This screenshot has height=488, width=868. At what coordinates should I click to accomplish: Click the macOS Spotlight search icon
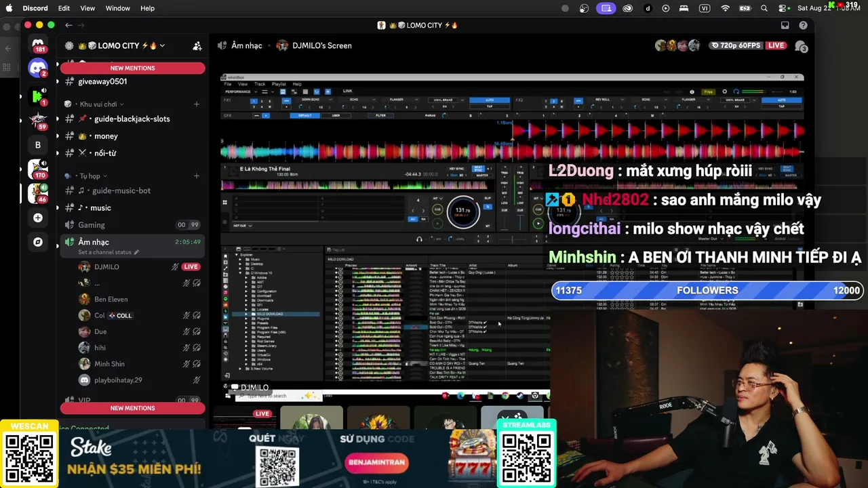764,8
